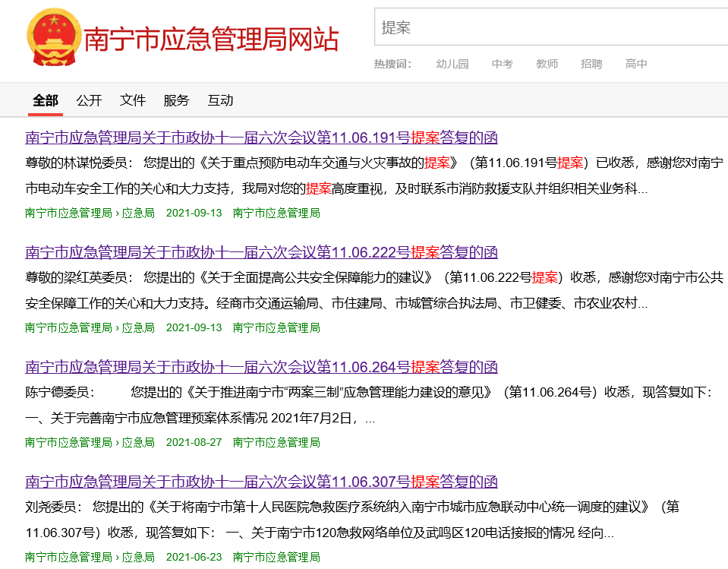Open result titled 第11.06.307号提案答复的函
This screenshot has height=569, width=728.
coord(261,482)
